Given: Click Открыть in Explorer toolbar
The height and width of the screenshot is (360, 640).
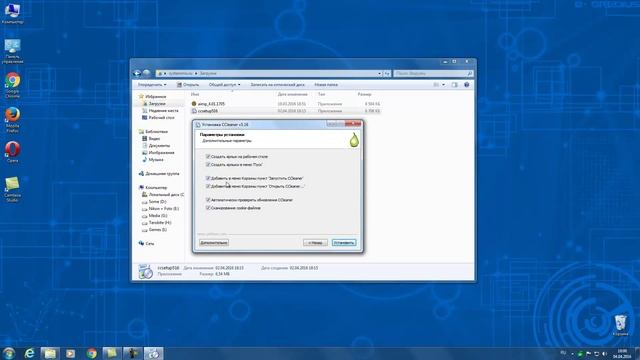Looking at the screenshot, I should click(x=188, y=84).
